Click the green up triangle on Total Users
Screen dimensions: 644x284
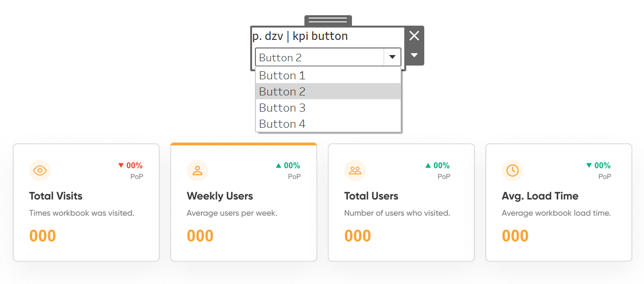click(x=428, y=165)
